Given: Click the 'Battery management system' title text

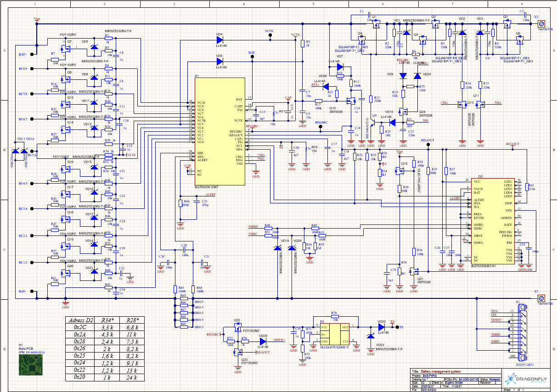Looking at the screenshot, I should pyautogui.click(x=441, y=371).
